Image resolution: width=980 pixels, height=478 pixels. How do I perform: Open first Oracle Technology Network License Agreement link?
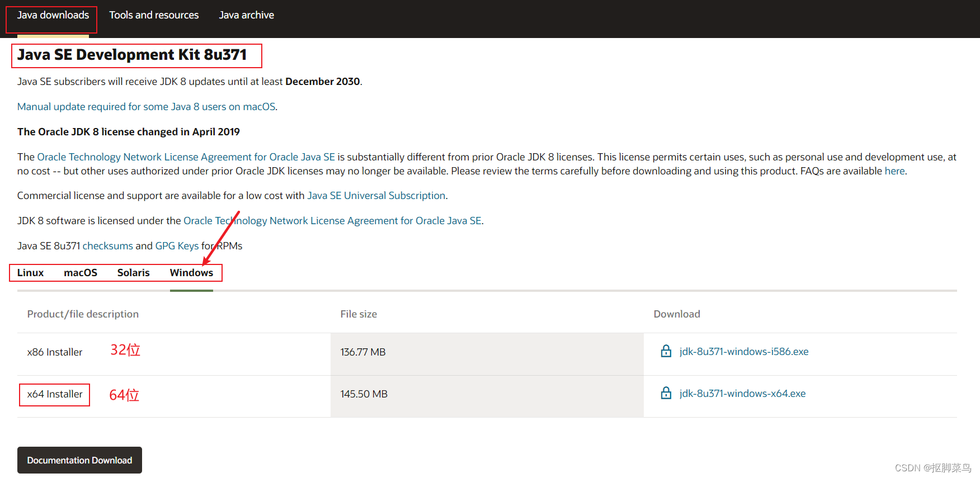pyautogui.click(x=186, y=157)
